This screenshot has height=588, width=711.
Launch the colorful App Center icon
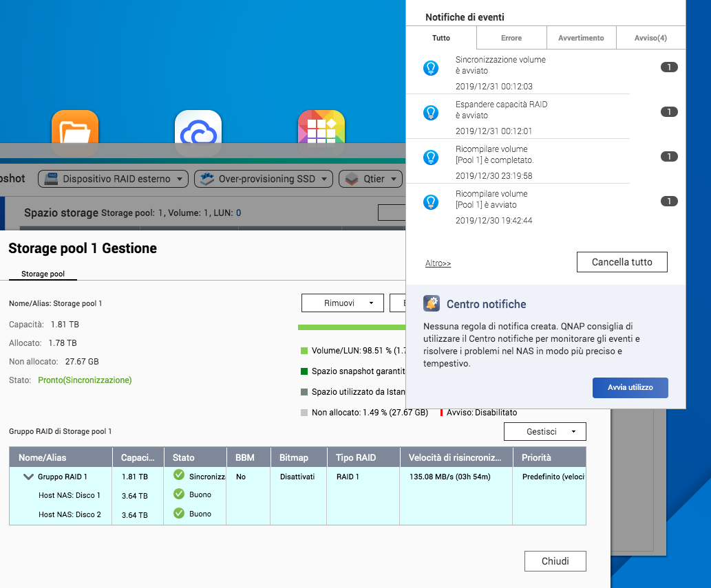tap(321, 129)
